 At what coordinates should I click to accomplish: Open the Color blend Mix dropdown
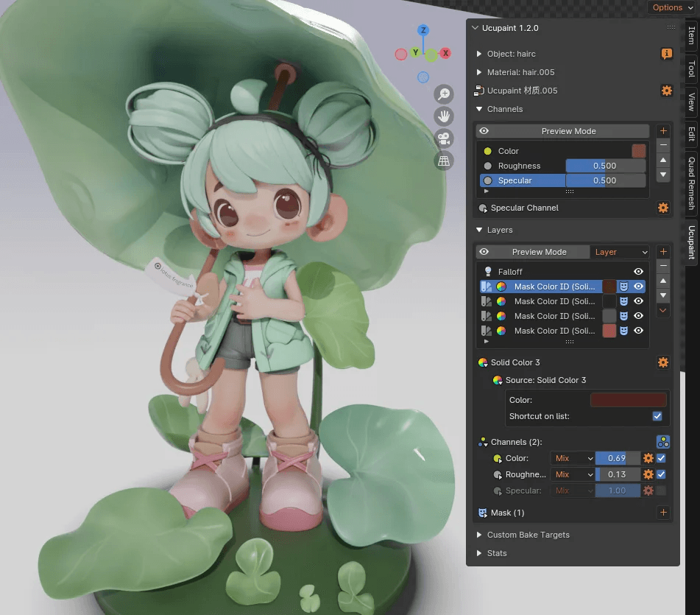click(x=573, y=458)
